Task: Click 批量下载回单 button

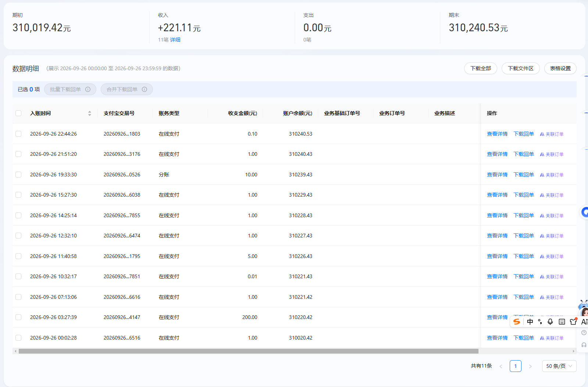Action: point(70,89)
